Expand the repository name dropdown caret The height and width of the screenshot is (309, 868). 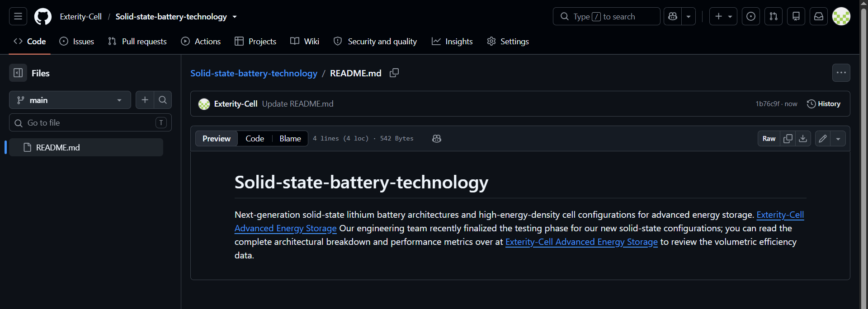(x=235, y=17)
